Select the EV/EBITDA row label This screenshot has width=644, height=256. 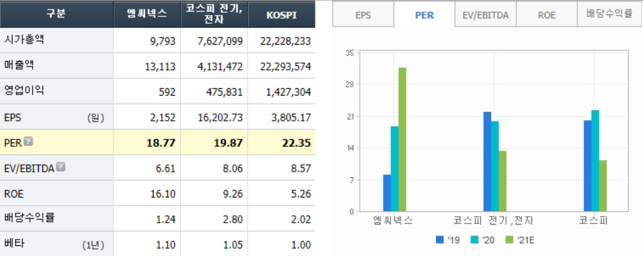(x=29, y=168)
